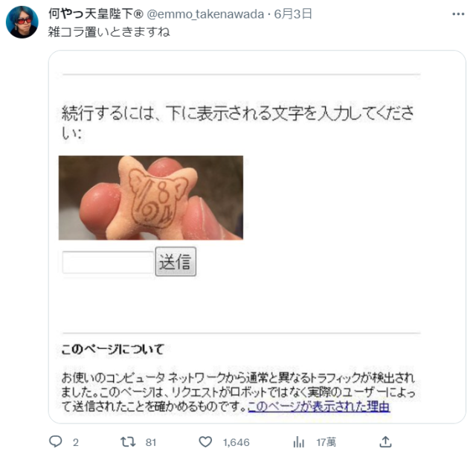The width and height of the screenshot is (476, 457).
Task: Click the 何やっ天皇陛下 display name
Action: [96, 14]
